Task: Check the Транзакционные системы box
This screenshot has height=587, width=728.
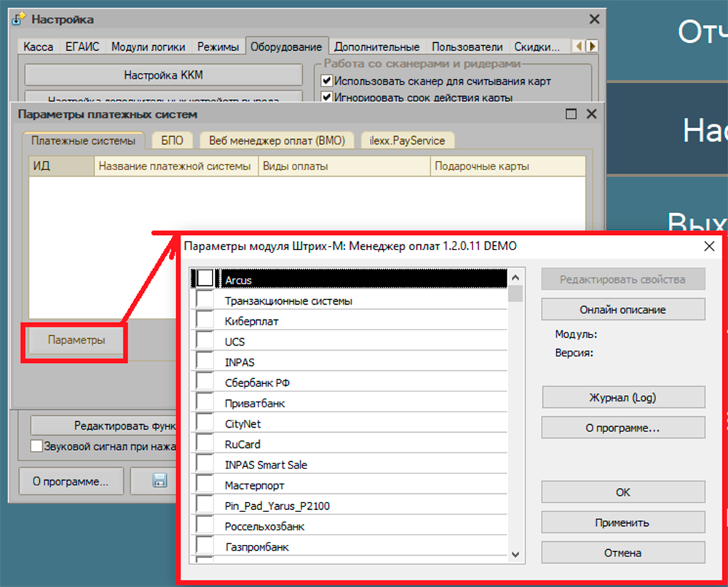Action: [x=205, y=299]
